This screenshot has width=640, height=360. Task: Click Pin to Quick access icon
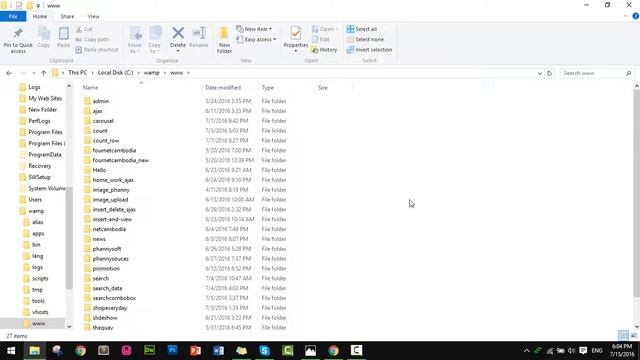[18, 34]
